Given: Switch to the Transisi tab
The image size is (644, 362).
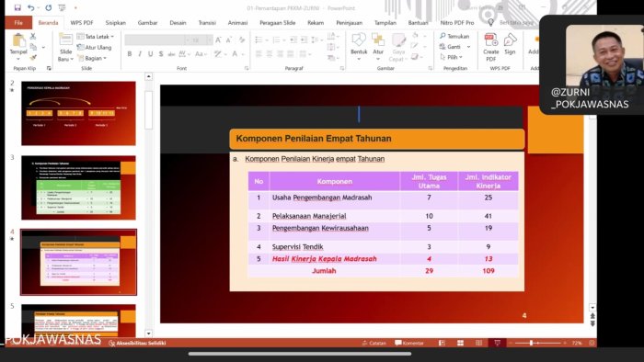Looking at the screenshot, I should pos(207,23).
